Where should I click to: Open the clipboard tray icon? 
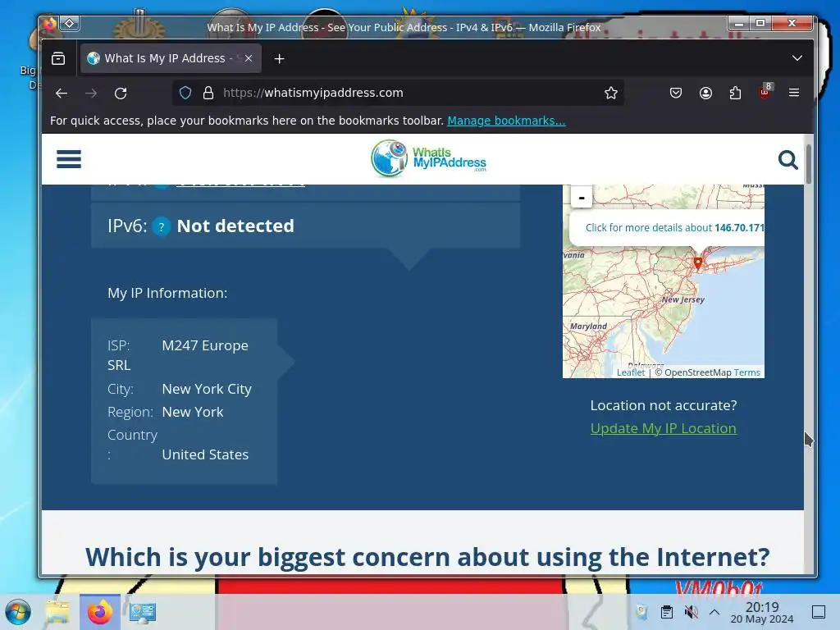[667, 612]
